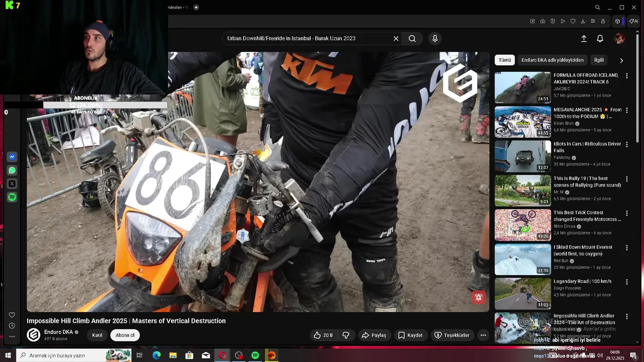Open Legendary Road 100 km/h video

(523, 294)
